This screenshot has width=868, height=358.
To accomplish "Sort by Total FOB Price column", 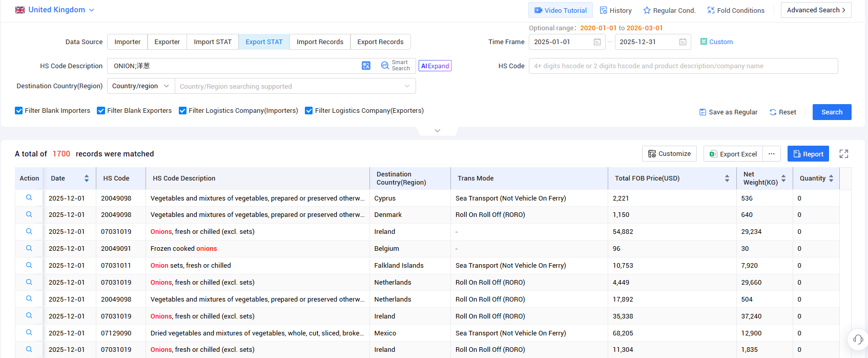I will coord(727,178).
